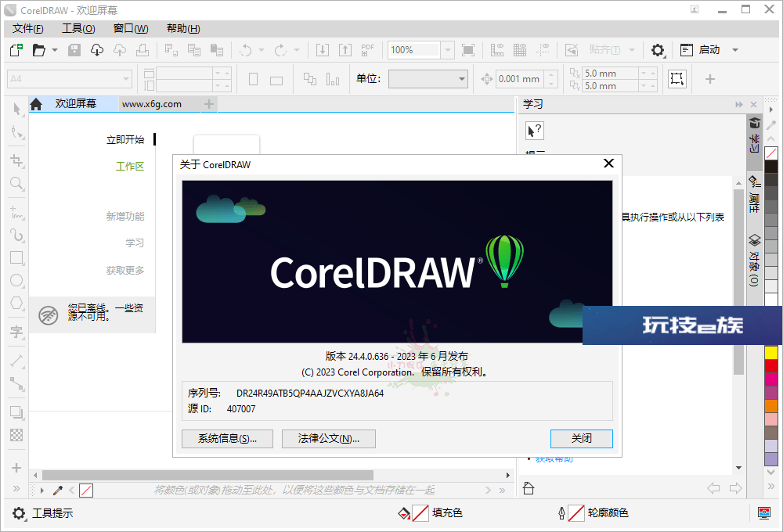783x532 pixels.
Task: Download from cloud with the toolbar icon
Action: tap(97, 50)
